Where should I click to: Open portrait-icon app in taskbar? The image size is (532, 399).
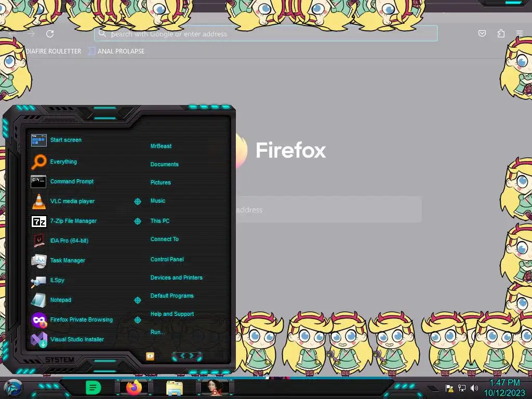point(215,388)
